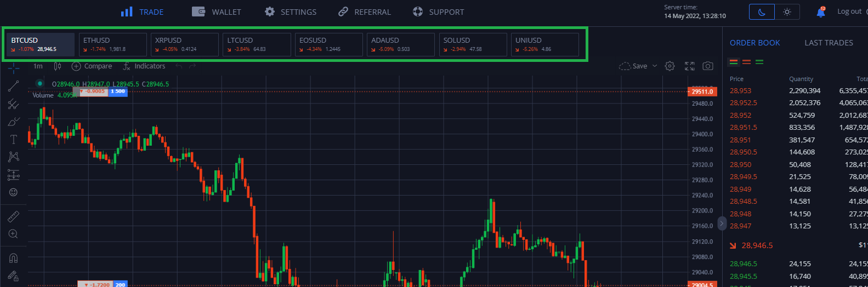This screenshot has height=287, width=868.
Task: Open the chart patterns tool
Action: pyautogui.click(x=14, y=157)
